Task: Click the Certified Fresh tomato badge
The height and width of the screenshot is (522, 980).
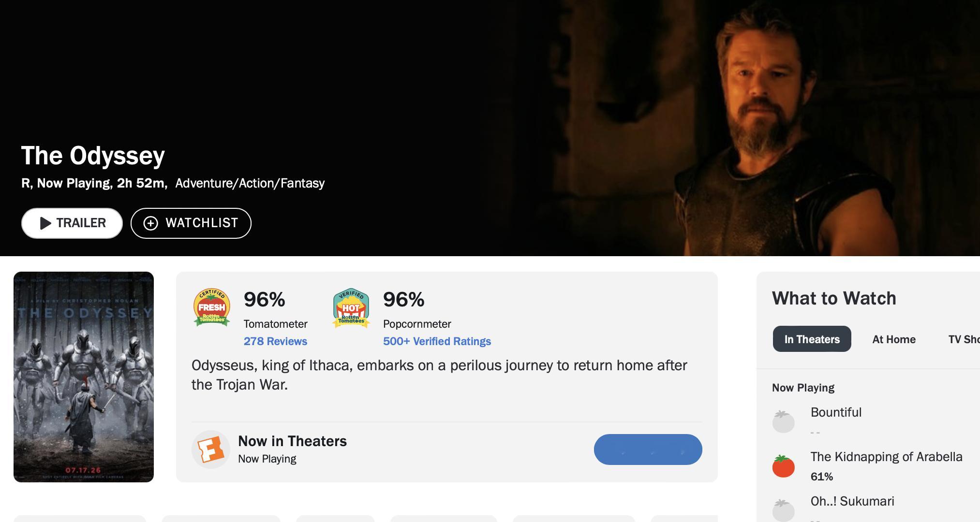Action: [x=212, y=307]
